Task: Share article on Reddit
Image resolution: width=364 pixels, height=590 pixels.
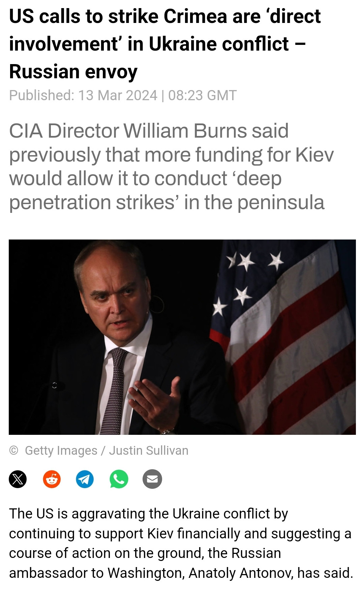Action: point(52,479)
